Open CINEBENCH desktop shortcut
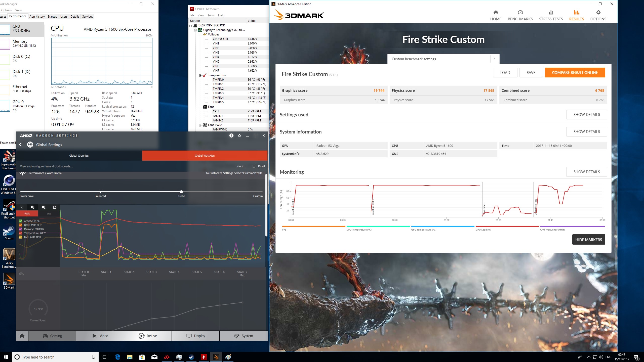 pyautogui.click(x=9, y=185)
